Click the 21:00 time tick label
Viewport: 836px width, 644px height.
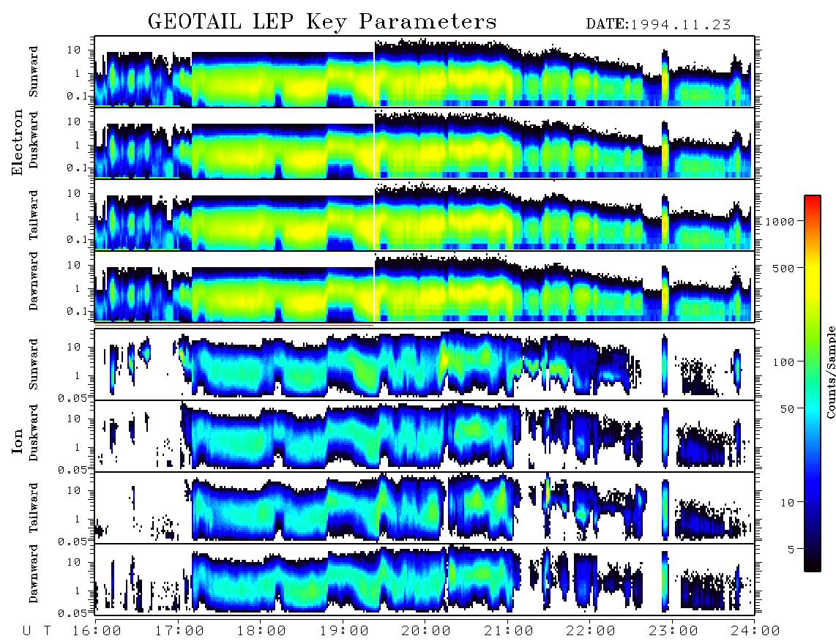coord(509,631)
